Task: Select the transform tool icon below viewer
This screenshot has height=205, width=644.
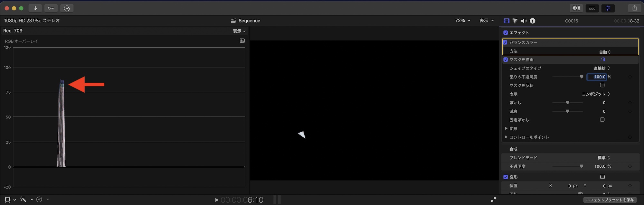Action: pos(8,200)
